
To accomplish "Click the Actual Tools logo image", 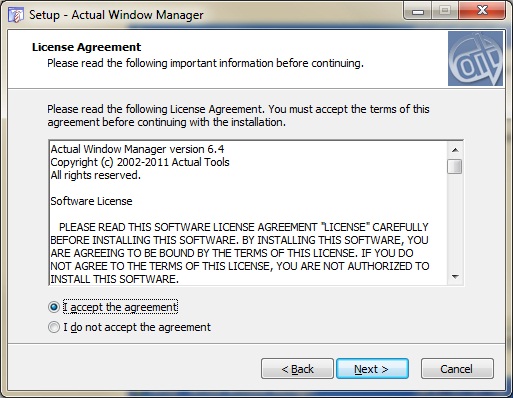I will coord(475,59).
